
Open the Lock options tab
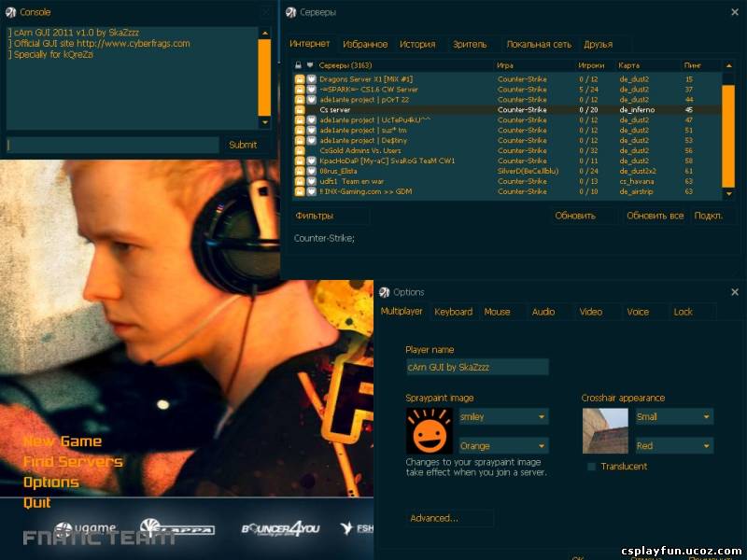[683, 312]
